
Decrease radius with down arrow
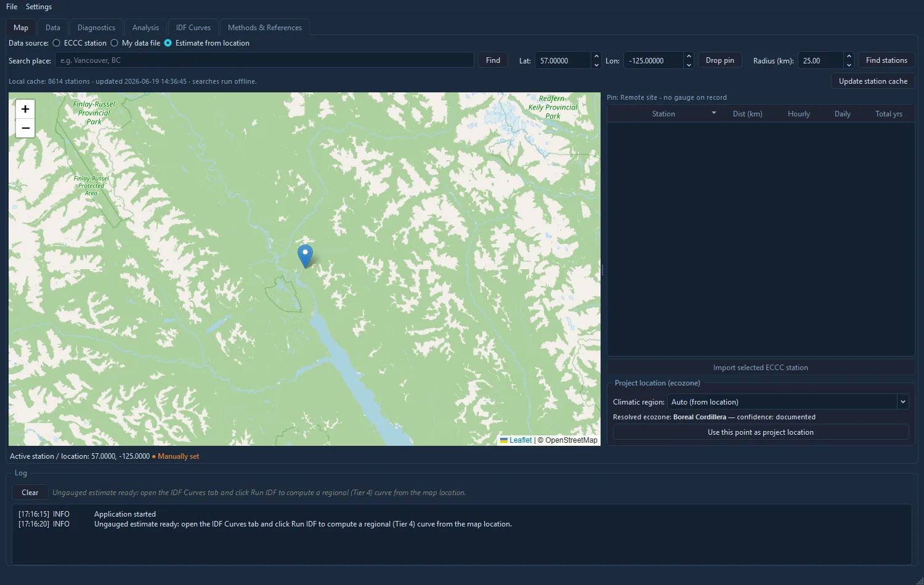pos(849,65)
